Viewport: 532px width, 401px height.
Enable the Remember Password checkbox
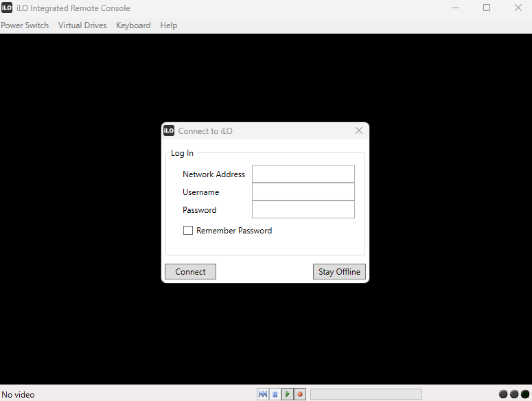[188, 230]
